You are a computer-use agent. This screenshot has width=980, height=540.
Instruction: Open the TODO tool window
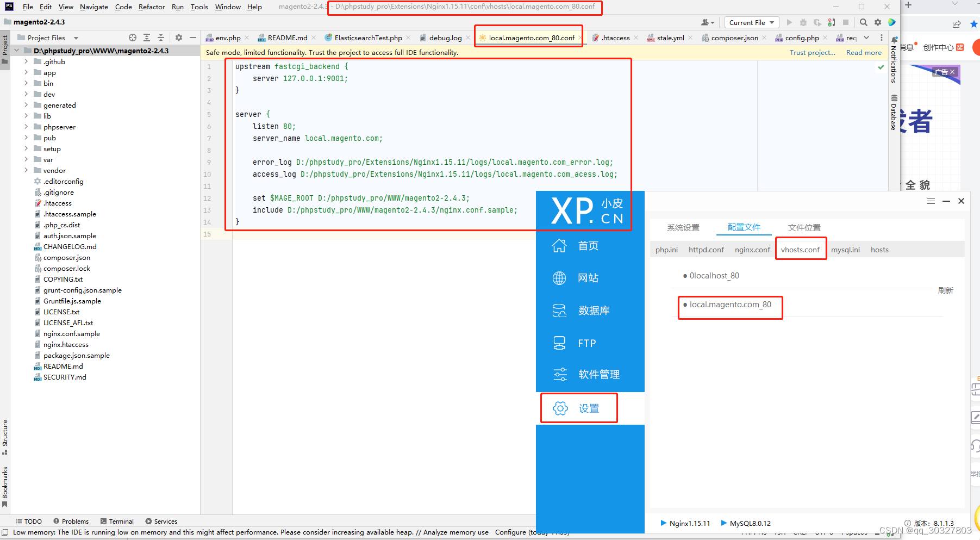[x=29, y=521]
